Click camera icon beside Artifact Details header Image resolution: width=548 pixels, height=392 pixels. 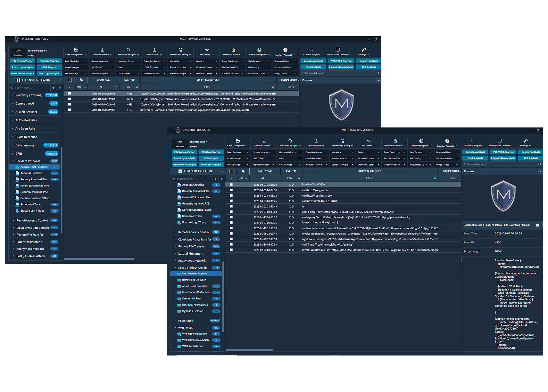[537, 225]
